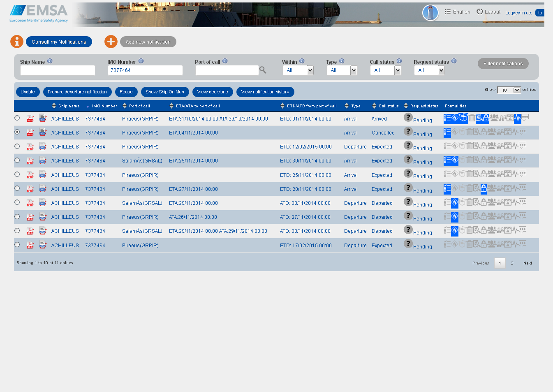Sort table by Ship name column
This screenshot has height=392, width=553.
(x=66, y=106)
